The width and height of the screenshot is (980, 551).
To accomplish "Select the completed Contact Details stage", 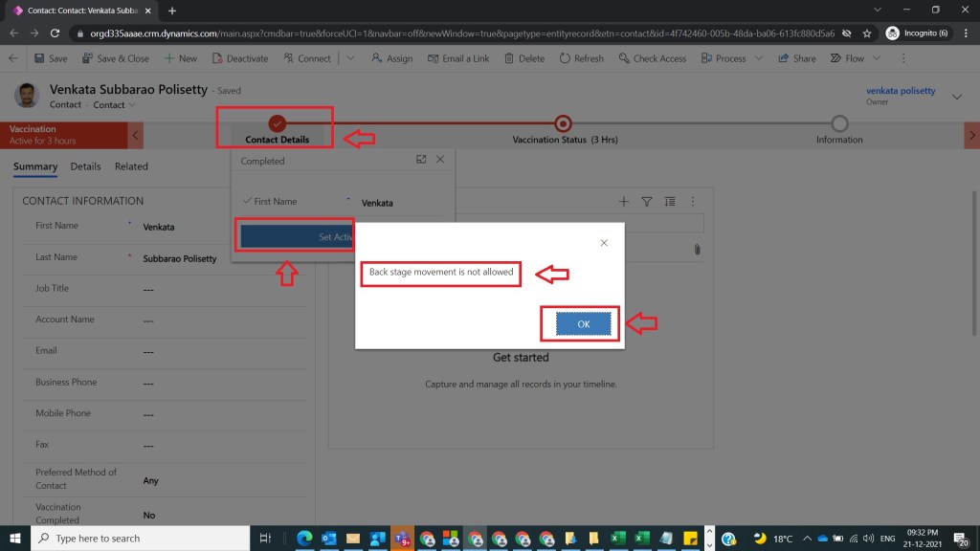I will 277,123.
